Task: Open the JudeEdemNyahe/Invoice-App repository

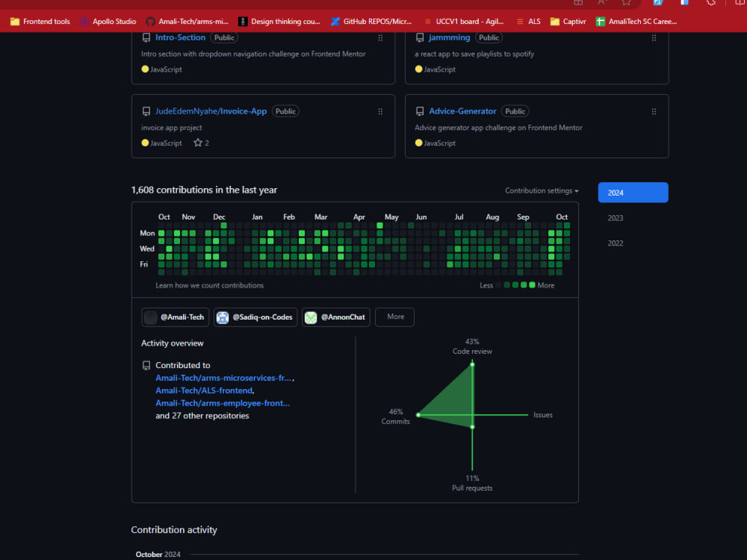Action: pyautogui.click(x=211, y=111)
